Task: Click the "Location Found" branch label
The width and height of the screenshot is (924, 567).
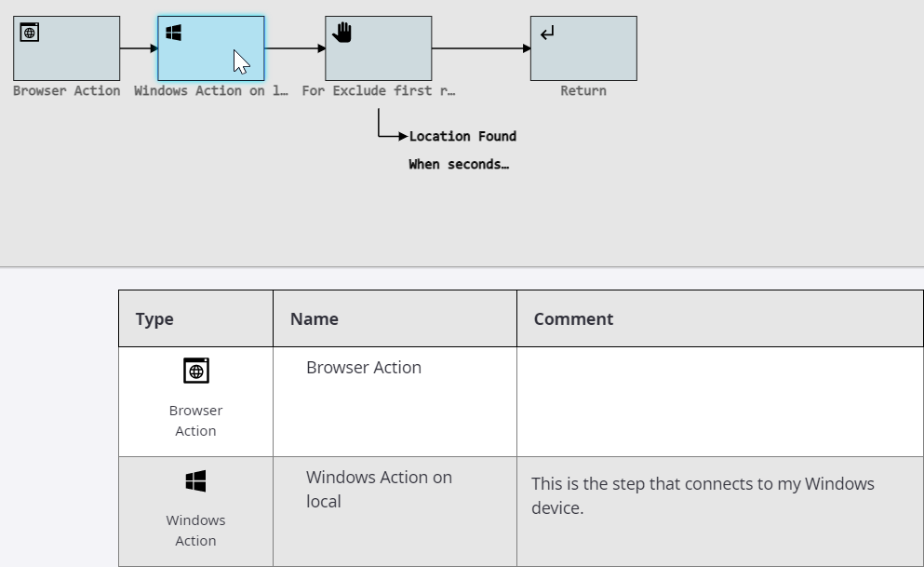Action: (462, 136)
